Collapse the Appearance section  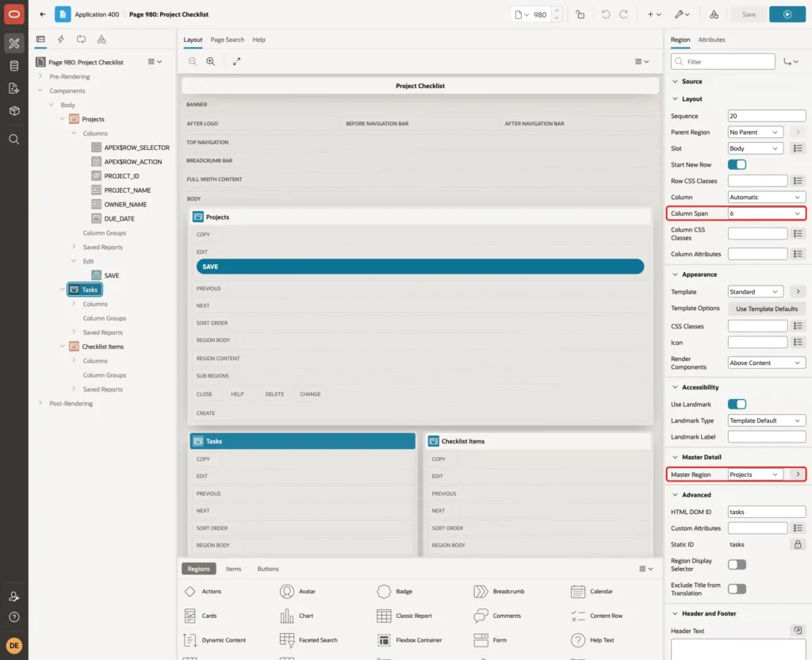click(675, 274)
